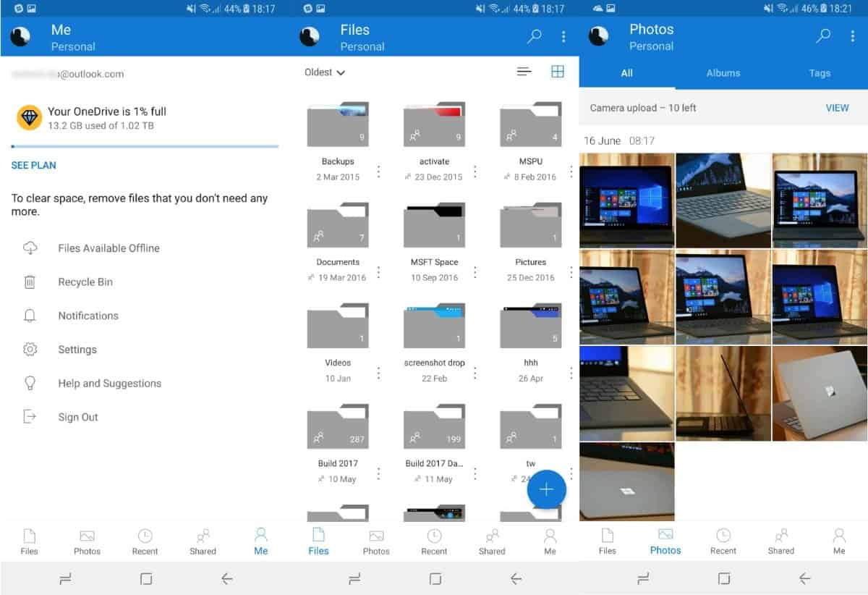Viewport: 868px width, 595px height.
Task: Open OneDrive Settings
Action: point(77,350)
